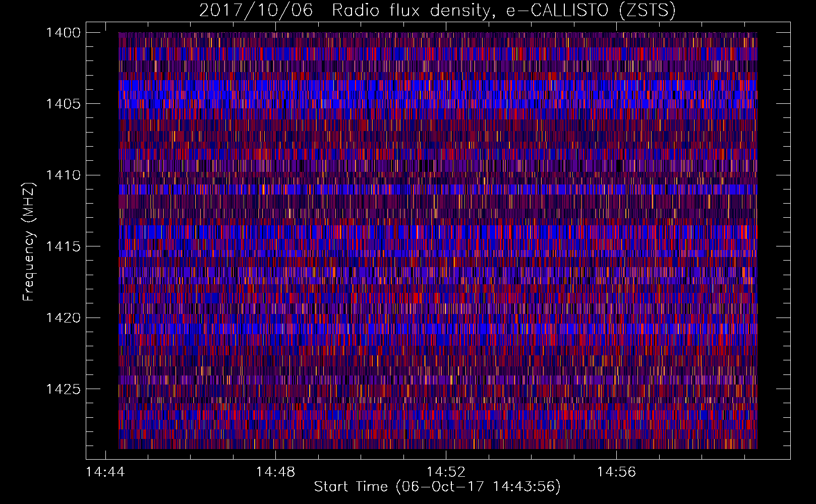Select the 1410 frequency tick label
The height and width of the screenshot is (504, 816).
tap(63, 175)
